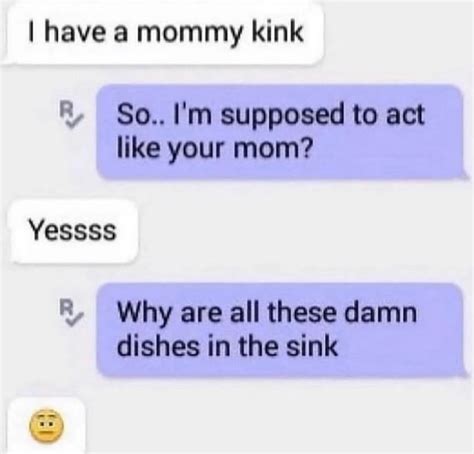Tap the white emoji-only message bubble
474x454 pixels.
click(46, 426)
